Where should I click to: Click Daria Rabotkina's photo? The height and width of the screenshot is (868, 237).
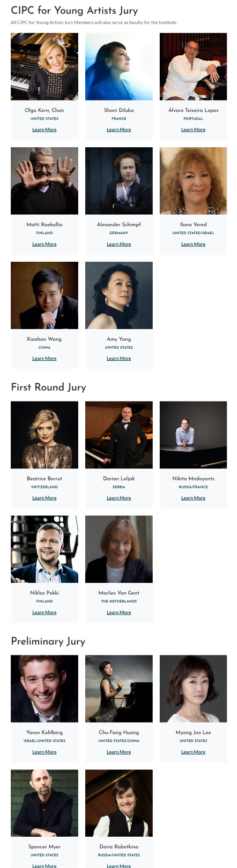click(x=119, y=803)
